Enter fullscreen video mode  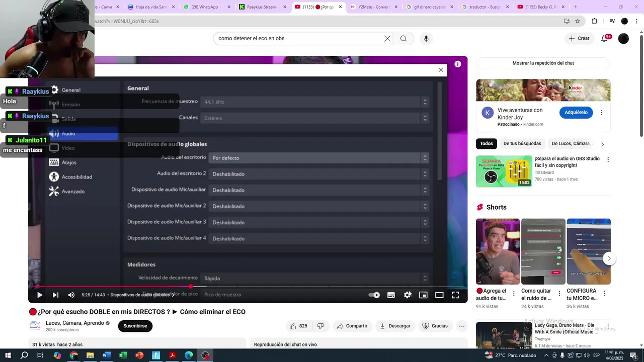455,295
